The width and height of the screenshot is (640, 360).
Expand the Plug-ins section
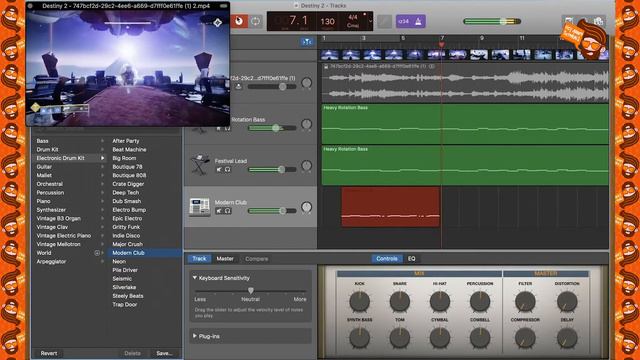click(x=194, y=336)
